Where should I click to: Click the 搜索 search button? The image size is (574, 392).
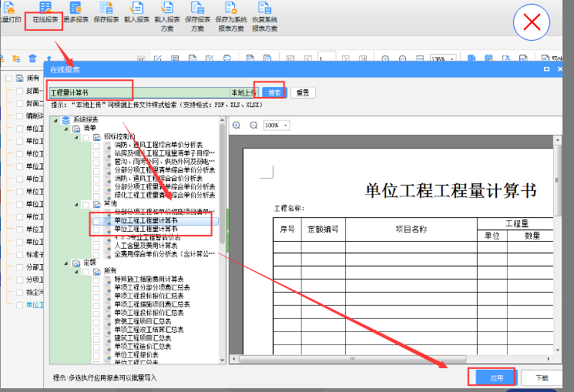274,92
